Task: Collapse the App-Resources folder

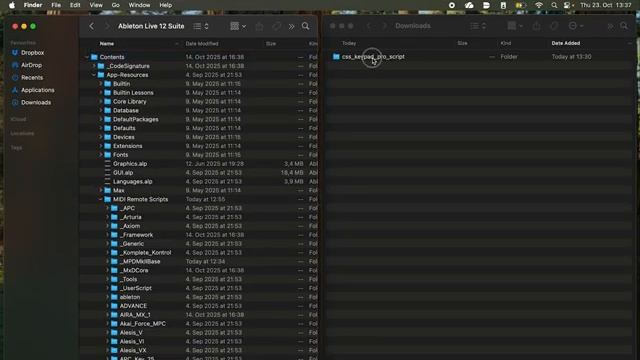Action: pyautogui.click(x=94, y=75)
